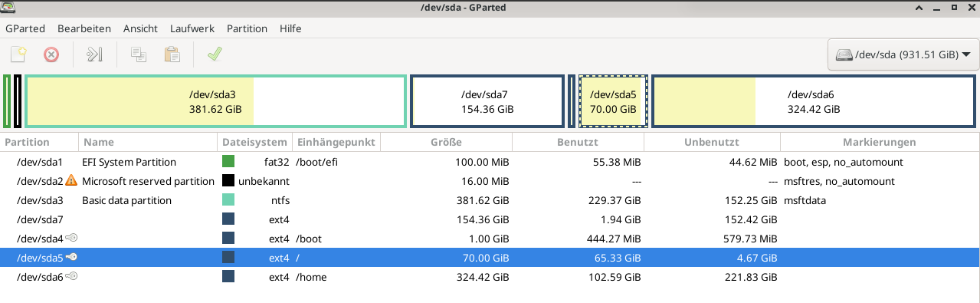Click the ext4 color square in /home row
The image size is (980, 303).
[228, 276]
